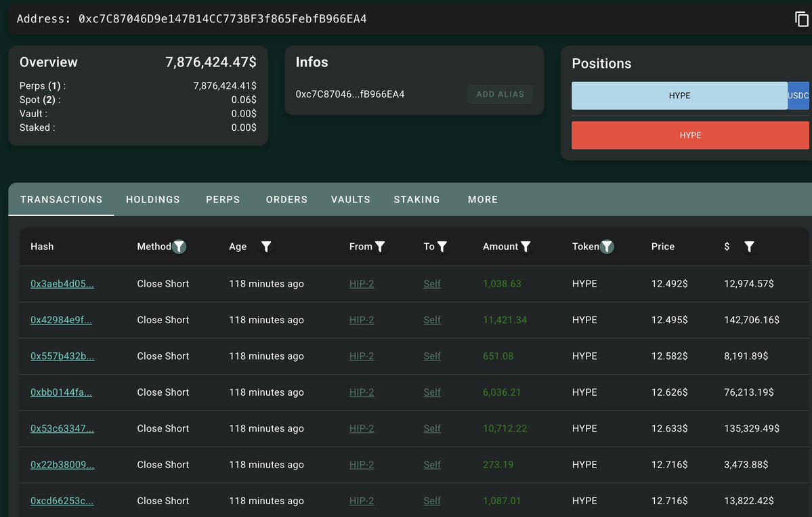Image resolution: width=812 pixels, height=517 pixels.
Task: Click Self link in 3,473.88$ row
Action: [x=432, y=466]
